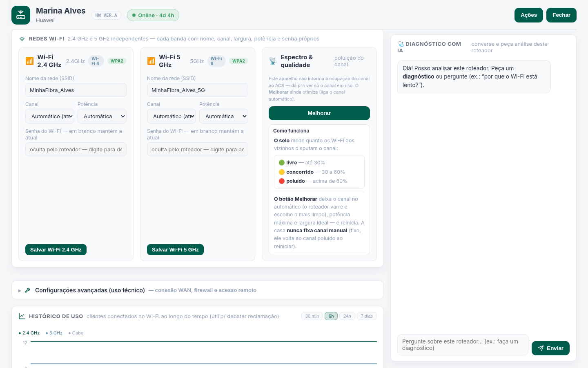This screenshot has height=368, width=588.
Task: Click the Melhorar button
Action: tap(319, 113)
